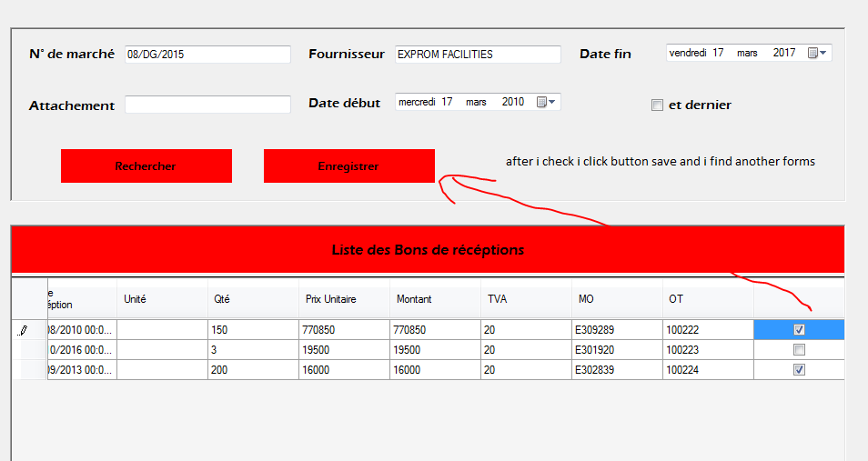Viewport: 868px width, 461px height.
Task: Select the Qté cell showing 200
Action: (253, 370)
